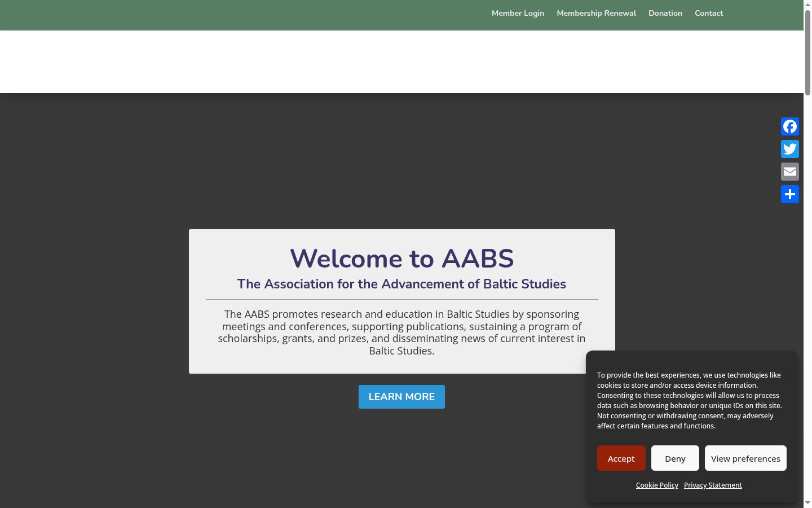Click the cookie notice text 'To provide the best experiences'
This screenshot has height=508, width=812.
point(690,400)
